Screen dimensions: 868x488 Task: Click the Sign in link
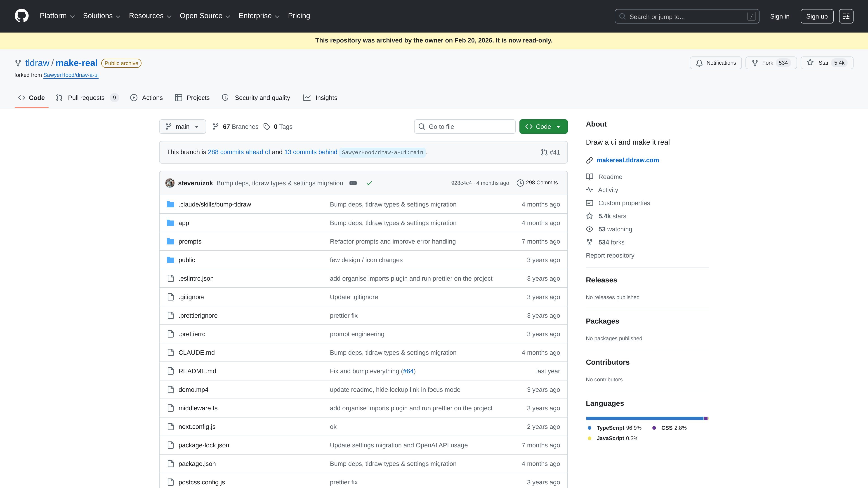point(780,16)
